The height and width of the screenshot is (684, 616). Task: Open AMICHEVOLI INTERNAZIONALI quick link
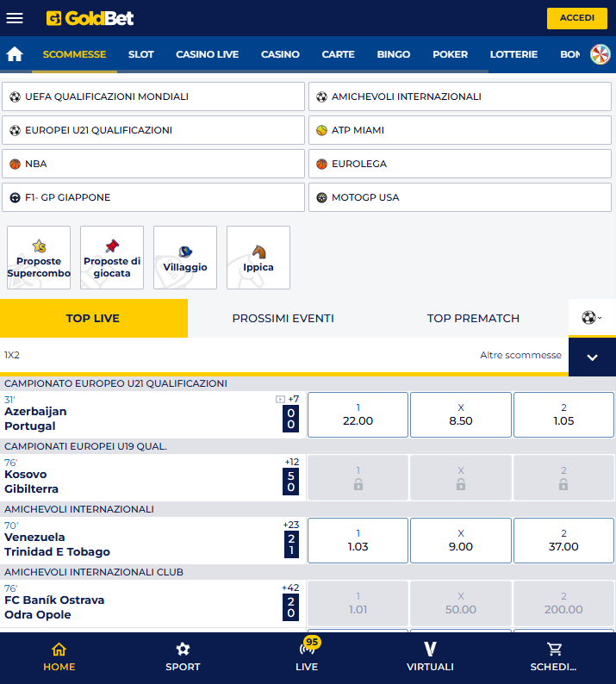tap(460, 96)
